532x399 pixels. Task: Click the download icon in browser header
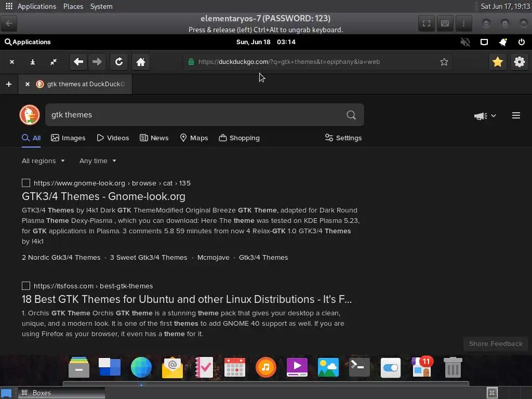pyautogui.click(x=33, y=62)
